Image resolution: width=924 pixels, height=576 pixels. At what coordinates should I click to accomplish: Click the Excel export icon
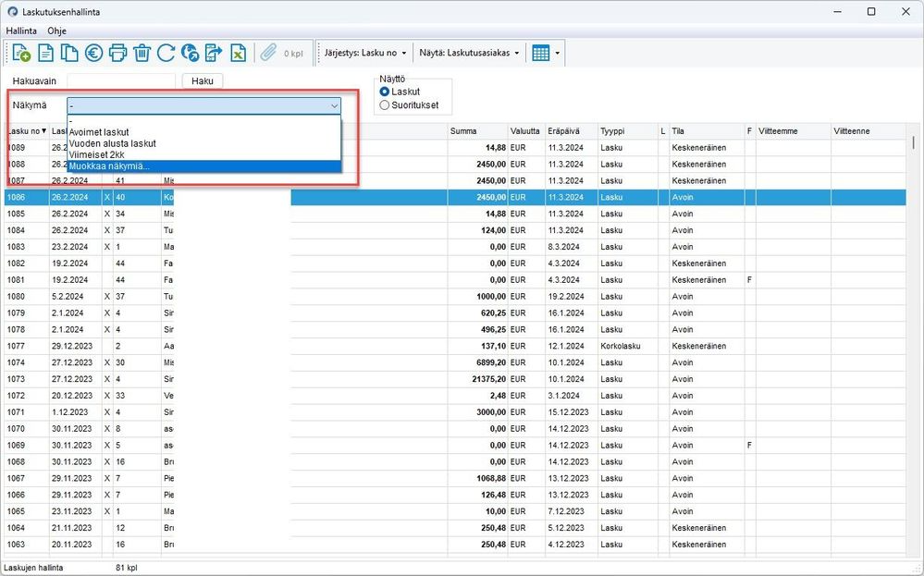pos(238,54)
